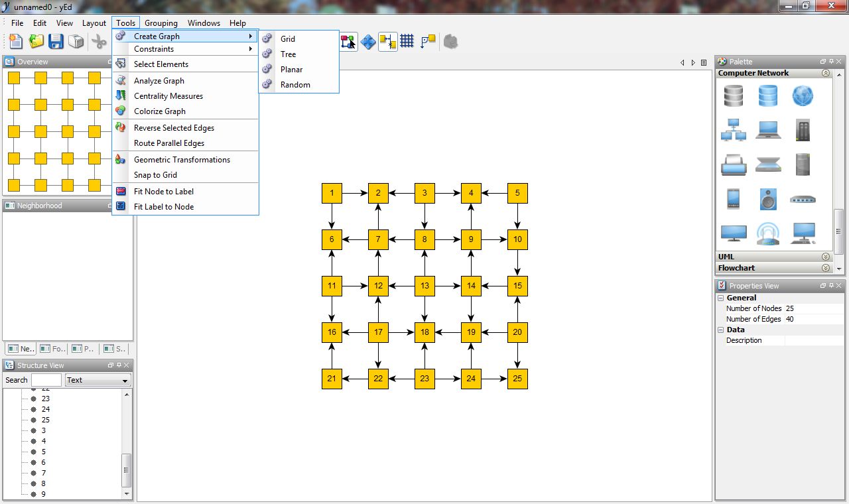Select graph node 1 on canvas
This screenshot has height=504, width=849.
pyautogui.click(x=332, y=193)
